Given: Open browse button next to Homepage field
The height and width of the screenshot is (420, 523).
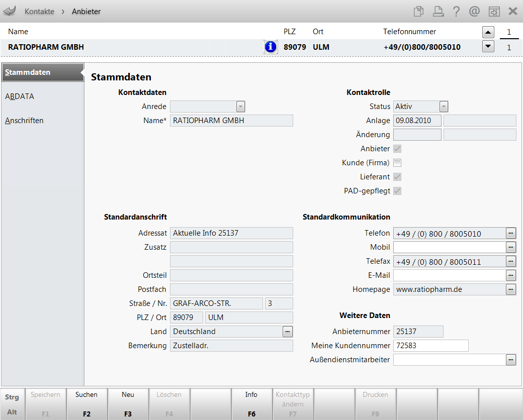Looking at the screenshot, I should click(510, 289).
